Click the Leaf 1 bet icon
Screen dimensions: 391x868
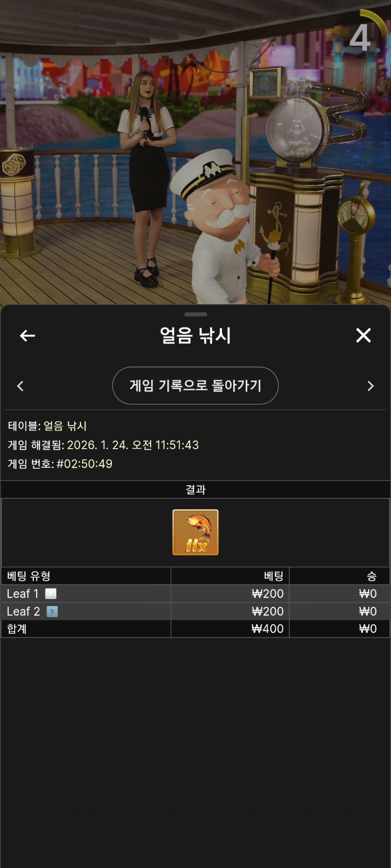point(51,594)
